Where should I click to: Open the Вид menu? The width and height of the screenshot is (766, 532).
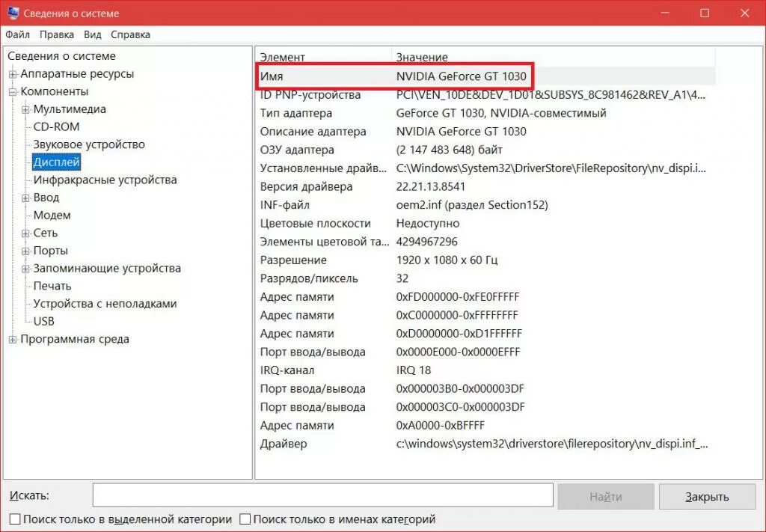(92, 34)
